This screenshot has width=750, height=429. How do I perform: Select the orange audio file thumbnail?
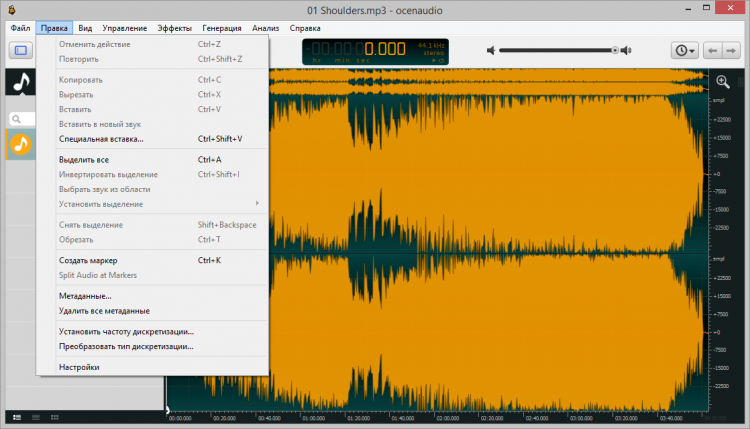[x=20, y=145]
